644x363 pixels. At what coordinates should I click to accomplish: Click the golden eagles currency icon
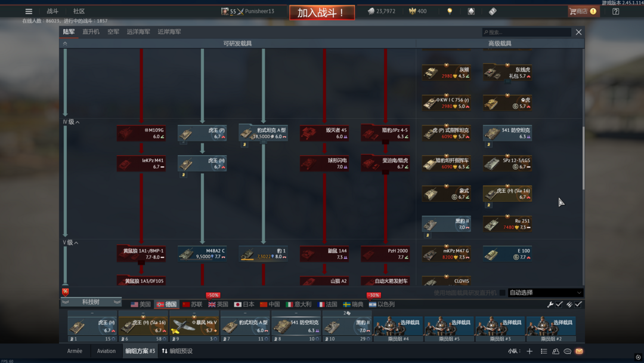pos(413,11)
